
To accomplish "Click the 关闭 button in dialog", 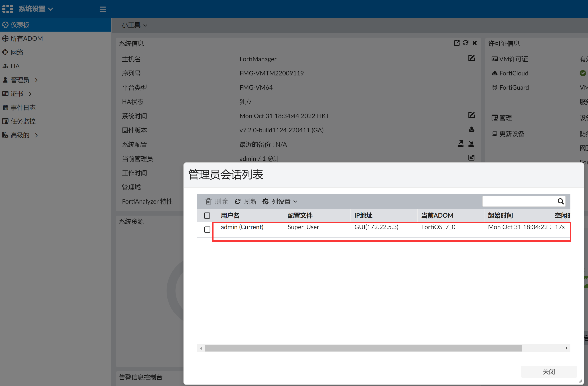I will [548, 372].
